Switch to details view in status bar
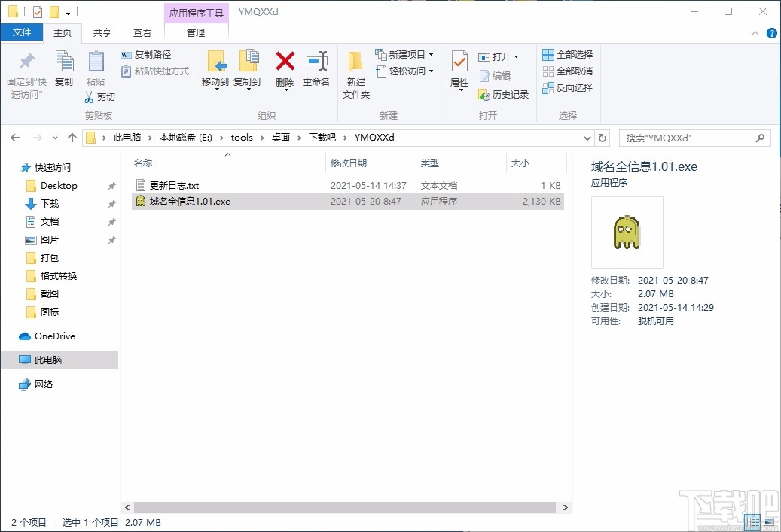 pos(752,521)
